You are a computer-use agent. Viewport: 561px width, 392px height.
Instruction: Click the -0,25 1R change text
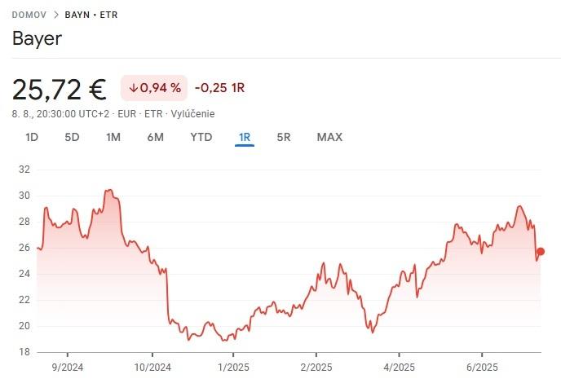point(220,88)
